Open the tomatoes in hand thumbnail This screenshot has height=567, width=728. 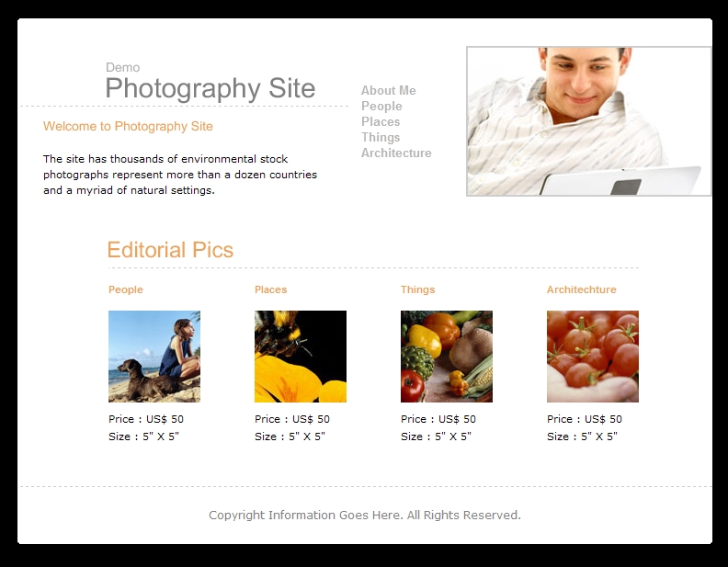coord(593,357)
